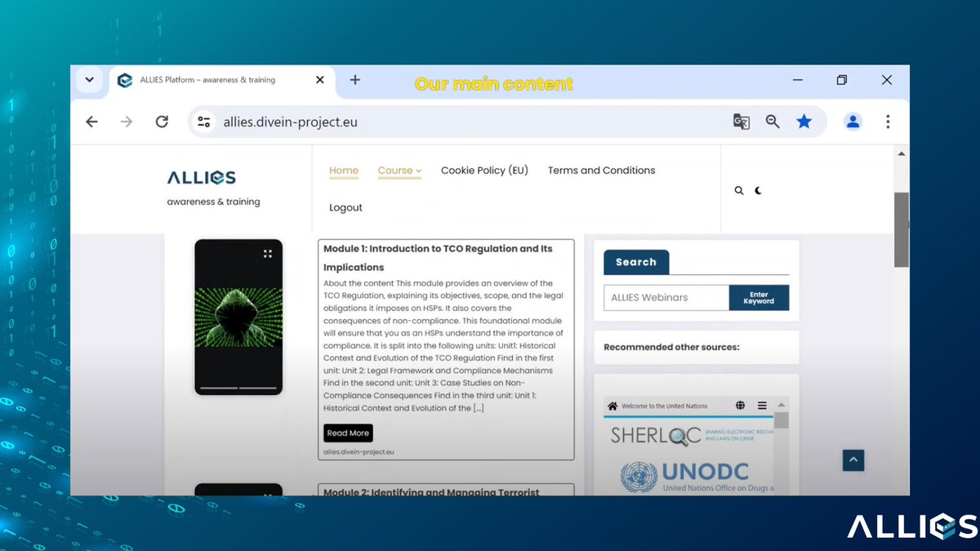Image resolution: width=980 pixels, height=551 pixels.
Task: Click the Enter Keyword button
Action: [x=759, y=298]
